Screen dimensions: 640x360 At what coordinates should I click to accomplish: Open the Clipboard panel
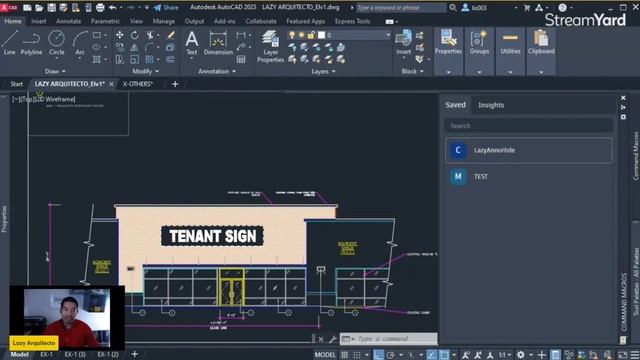pos(541,42)
